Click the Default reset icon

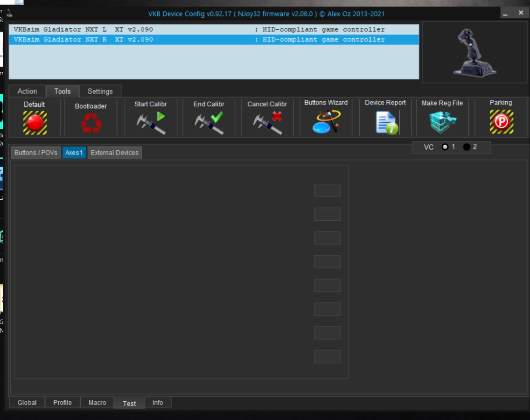click(x=35, y=123)
